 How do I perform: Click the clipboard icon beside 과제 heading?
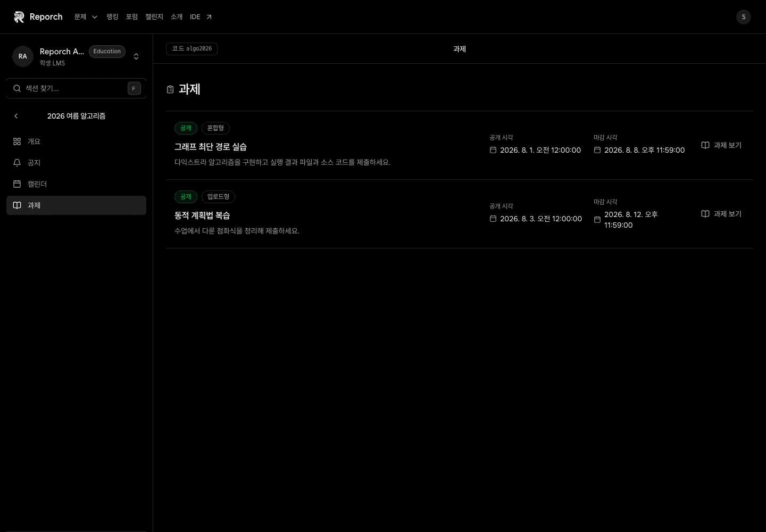point(170,89)
